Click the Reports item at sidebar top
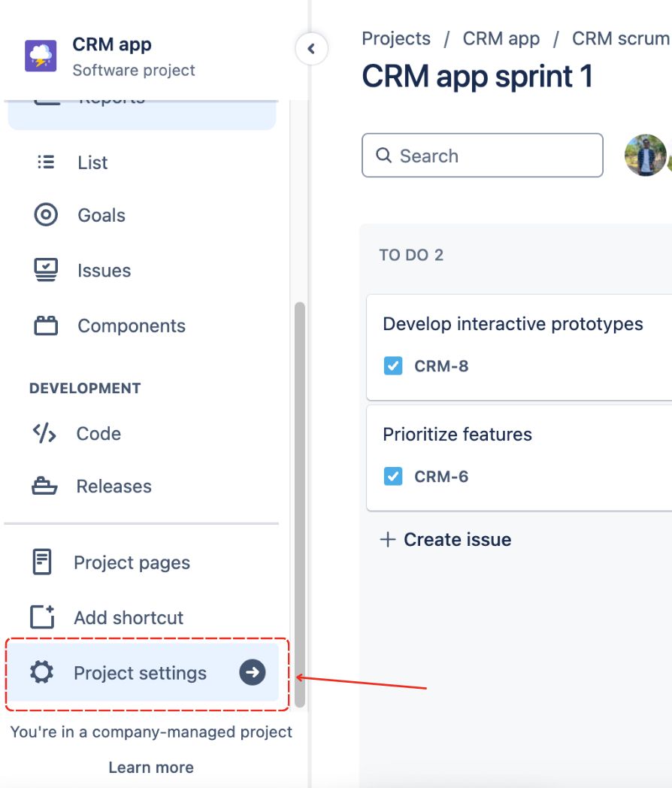 pos(111,96)
